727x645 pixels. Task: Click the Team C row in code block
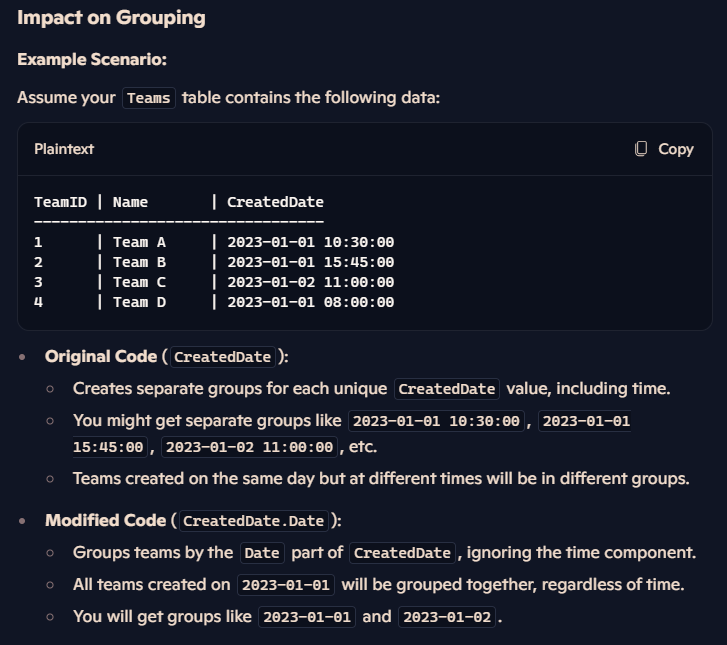click(x=214, y=282)
